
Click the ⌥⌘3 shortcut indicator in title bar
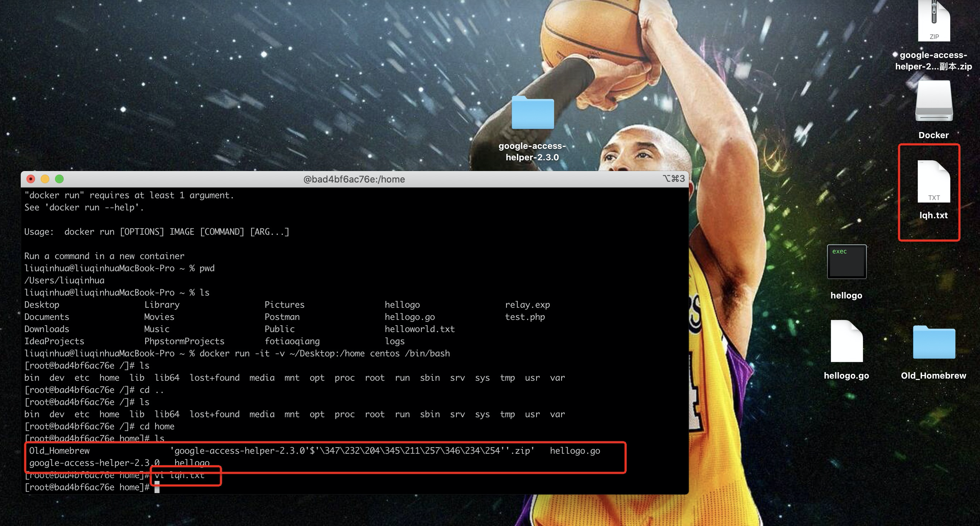point(673,179)
